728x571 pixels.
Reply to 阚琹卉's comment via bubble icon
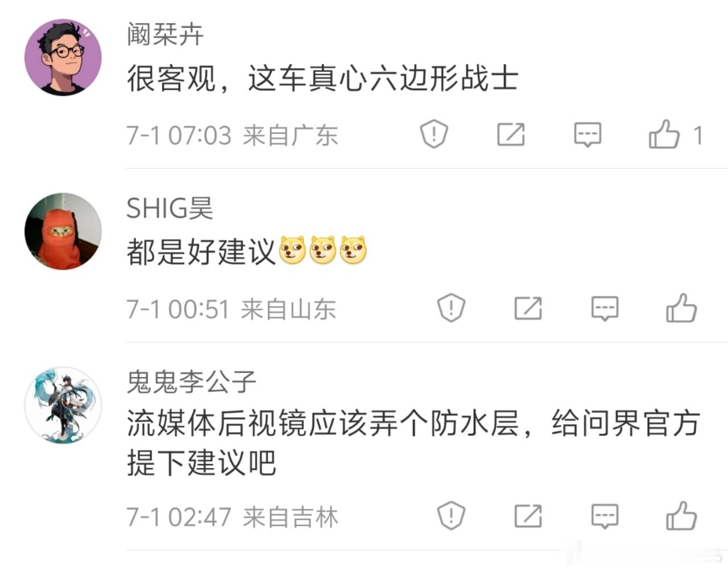[588, 135]
